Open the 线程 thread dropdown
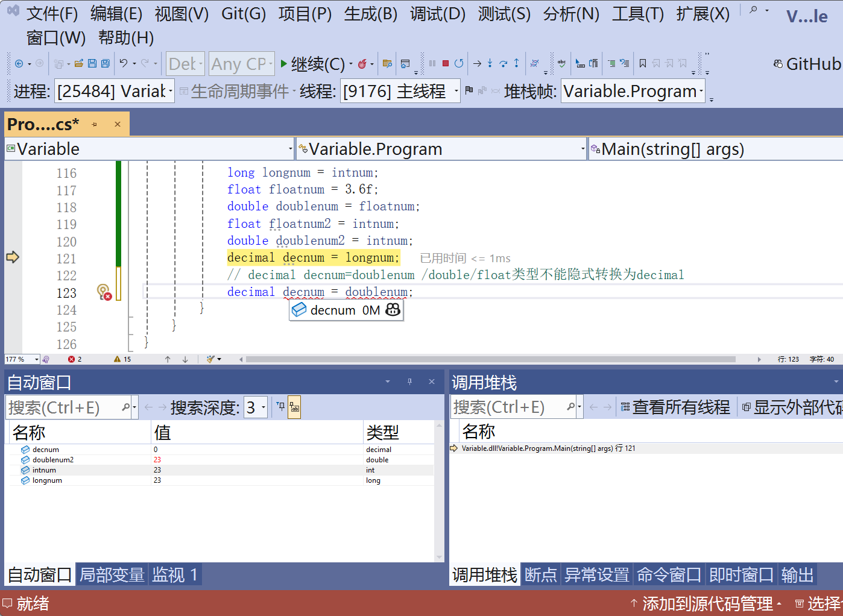 (400, 91)
